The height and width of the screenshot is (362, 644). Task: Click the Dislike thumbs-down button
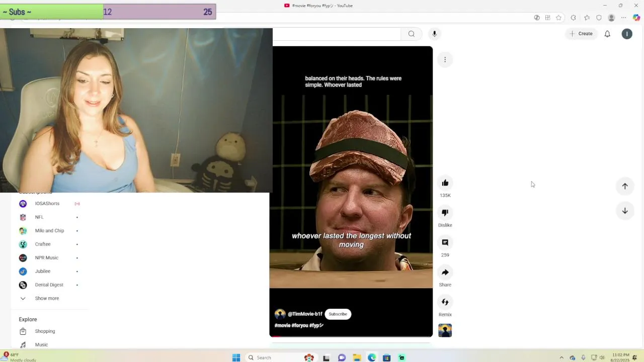(445, 213)
